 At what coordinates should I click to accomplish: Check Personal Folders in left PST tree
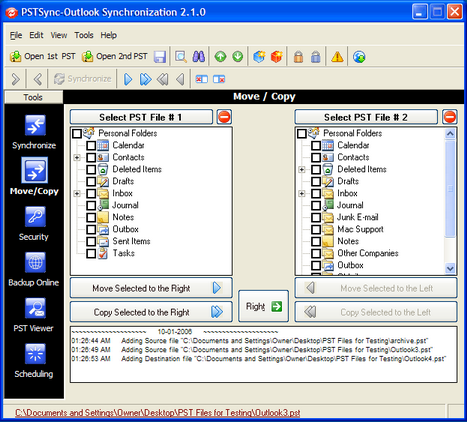click(77, 134)
